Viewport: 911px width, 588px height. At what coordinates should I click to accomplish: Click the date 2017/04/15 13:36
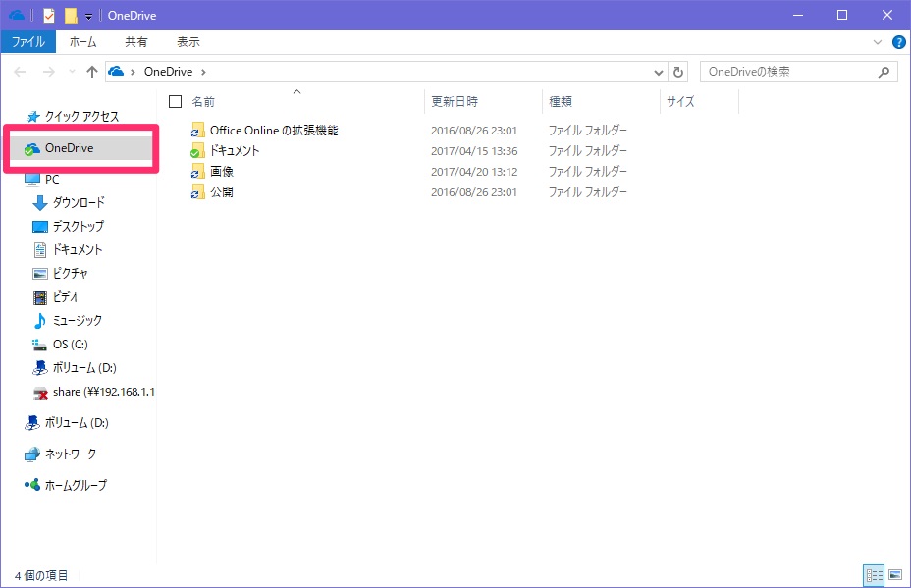click(474, 151)
